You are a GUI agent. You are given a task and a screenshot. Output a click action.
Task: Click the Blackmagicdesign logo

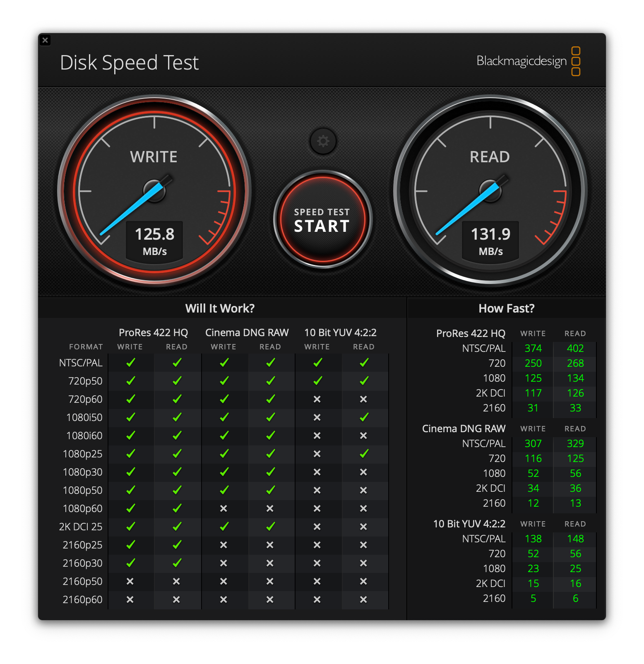[529, 61]
